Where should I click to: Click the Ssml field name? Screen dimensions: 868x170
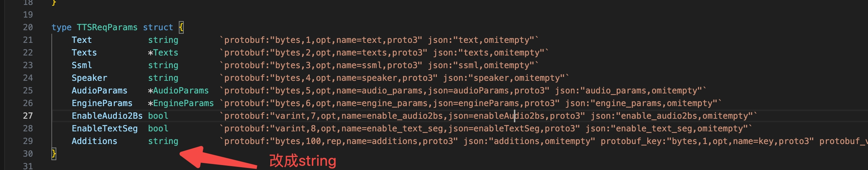click(82, 65)
